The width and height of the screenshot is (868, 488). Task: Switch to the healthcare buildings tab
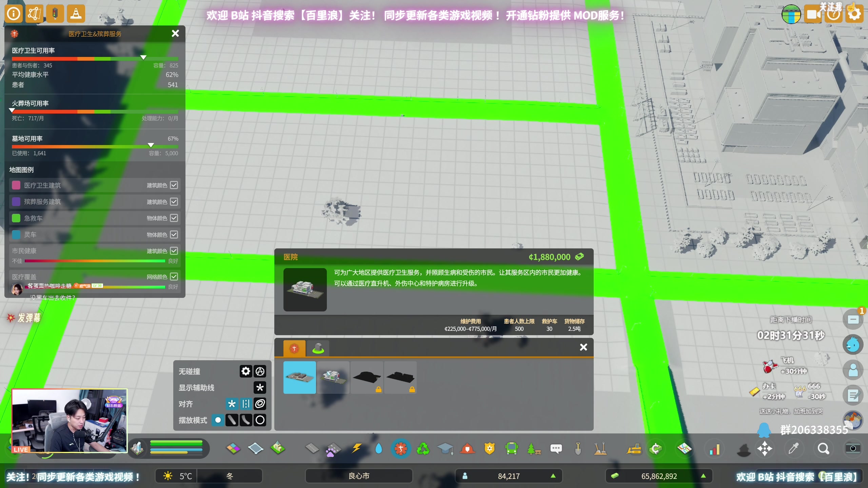pos(294,348)
